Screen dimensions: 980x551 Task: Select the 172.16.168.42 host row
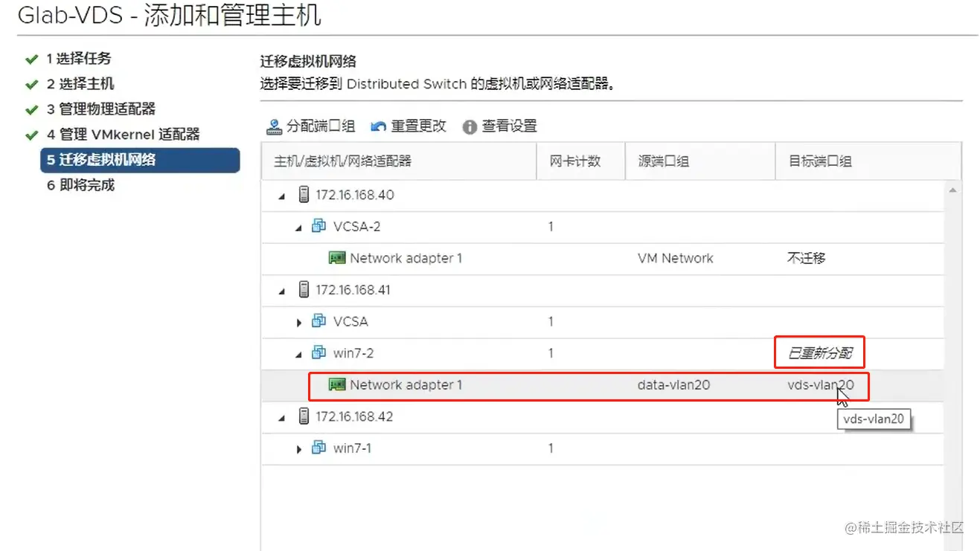[602, 416]
